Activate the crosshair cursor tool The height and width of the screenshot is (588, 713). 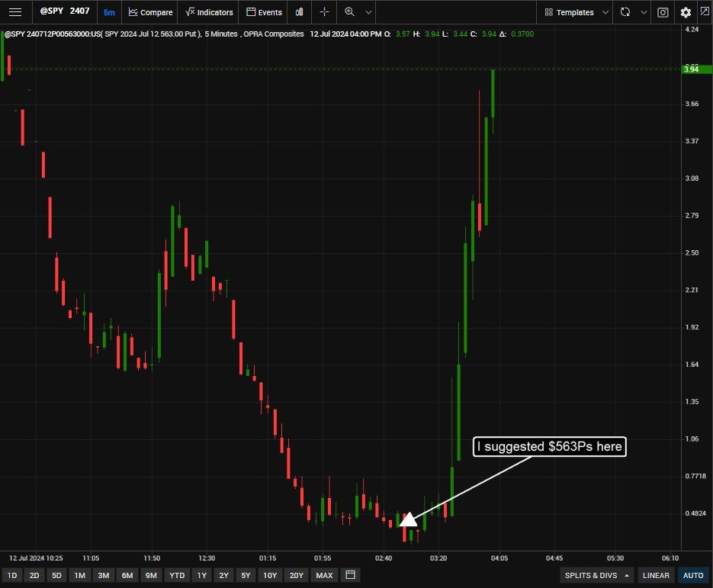(x=324, y=12)
